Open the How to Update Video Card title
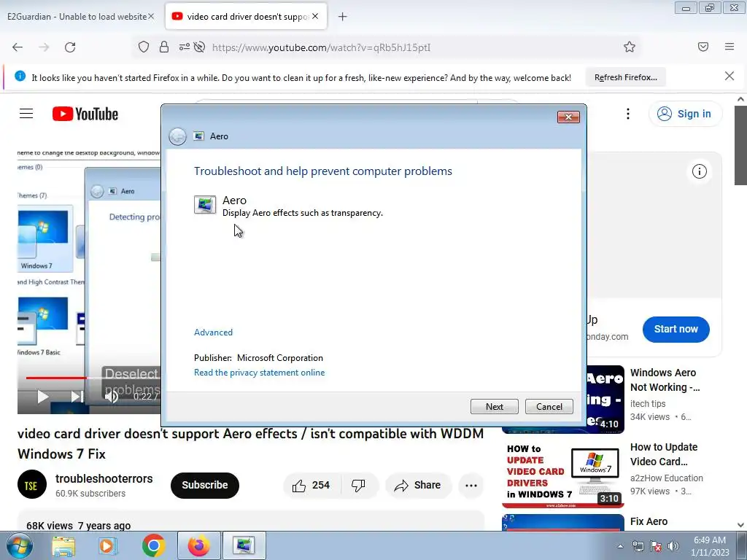Screen dimensions: 747x560 pos(664,454)
